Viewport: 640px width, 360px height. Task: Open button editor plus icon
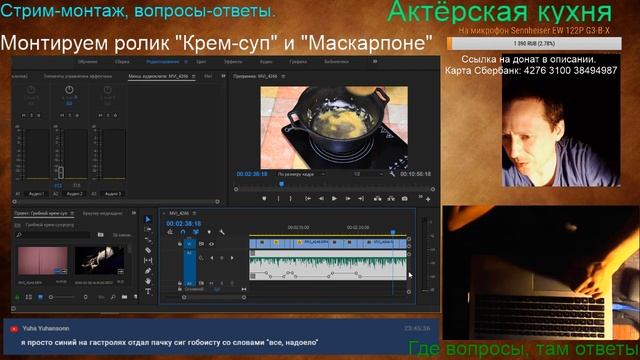pos(428,199)
